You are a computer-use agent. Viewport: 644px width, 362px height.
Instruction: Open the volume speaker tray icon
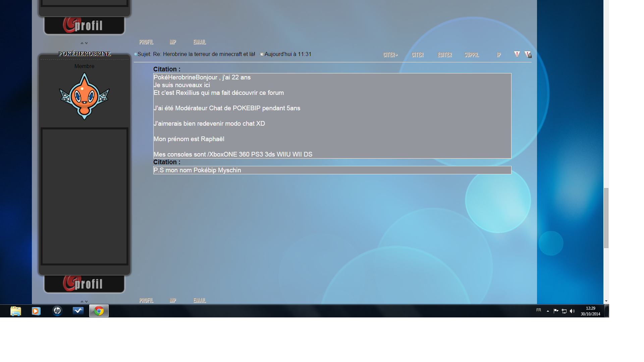[572, 311]
